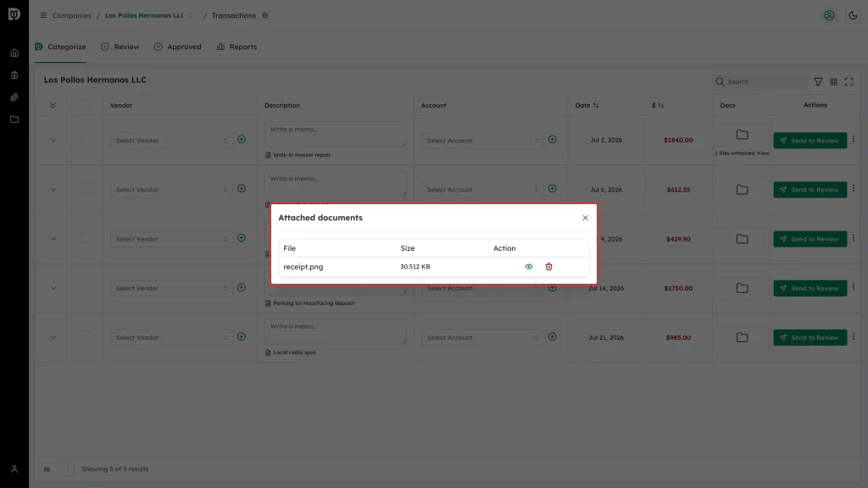Check the checkbox for the $429.90 transaction

point(87,238)
